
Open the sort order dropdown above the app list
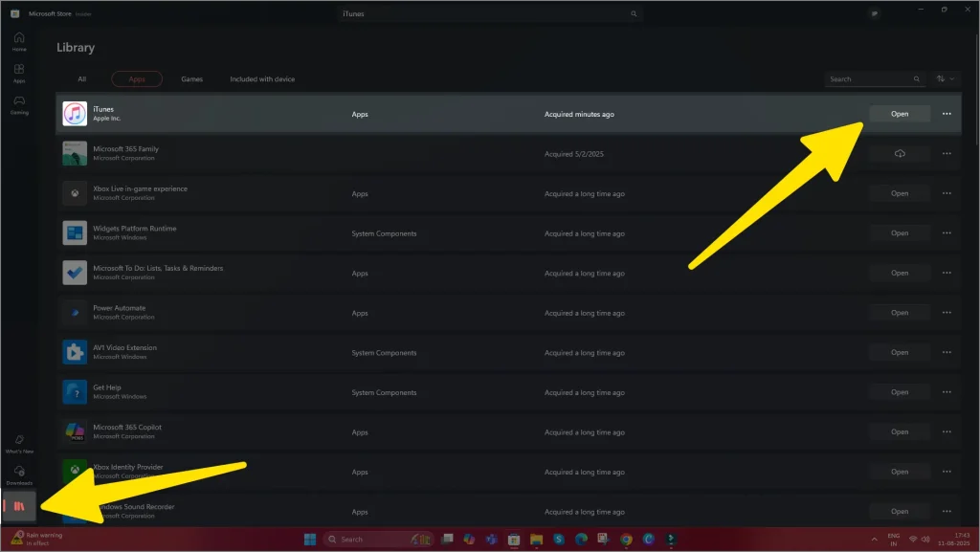tap(943, 79)
